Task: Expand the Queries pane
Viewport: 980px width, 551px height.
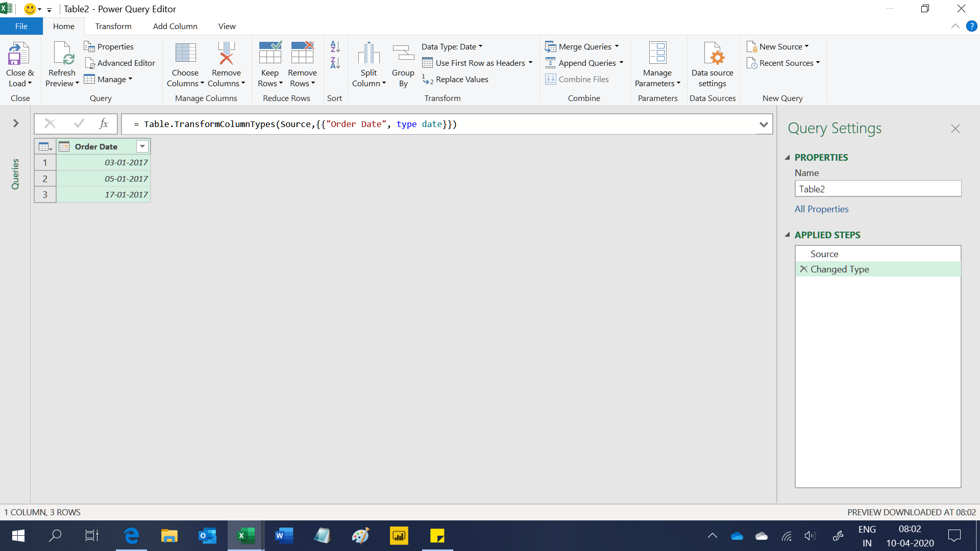Action: 16,123
